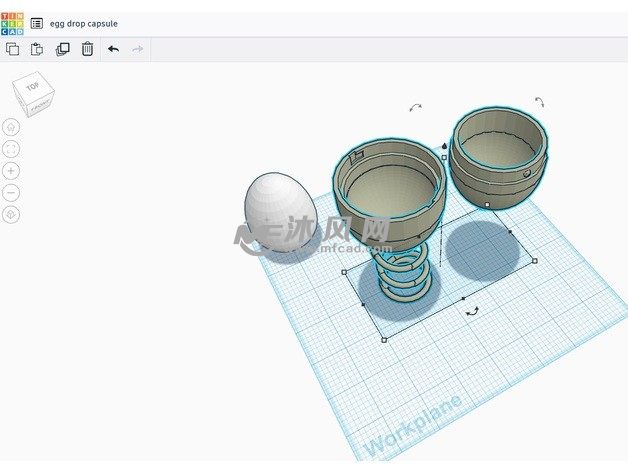
Task: Toggle perspective/orthographic view
Action: click(x=11, y=214)
